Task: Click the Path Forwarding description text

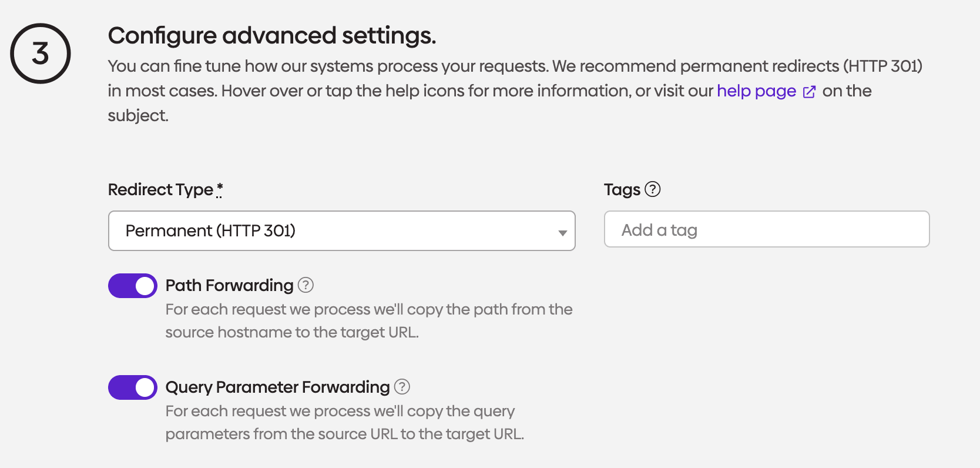Action: pos(368,320)
